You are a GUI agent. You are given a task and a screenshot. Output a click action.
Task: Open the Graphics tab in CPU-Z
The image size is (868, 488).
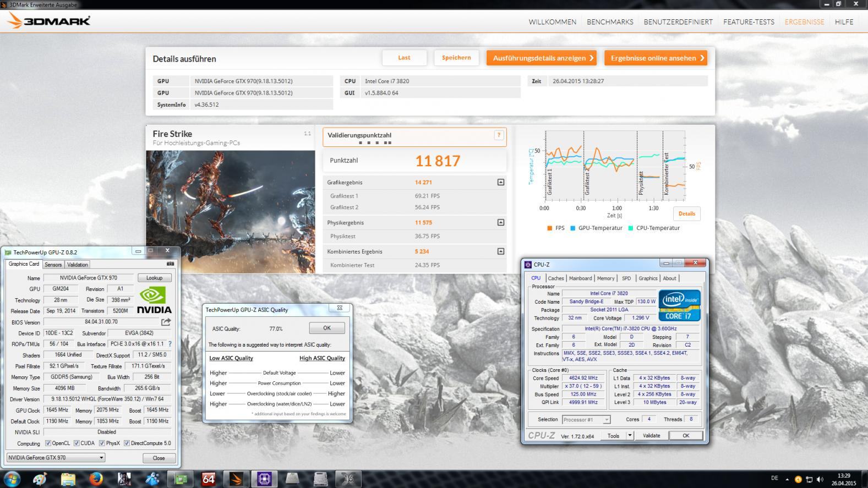point(648,278)
